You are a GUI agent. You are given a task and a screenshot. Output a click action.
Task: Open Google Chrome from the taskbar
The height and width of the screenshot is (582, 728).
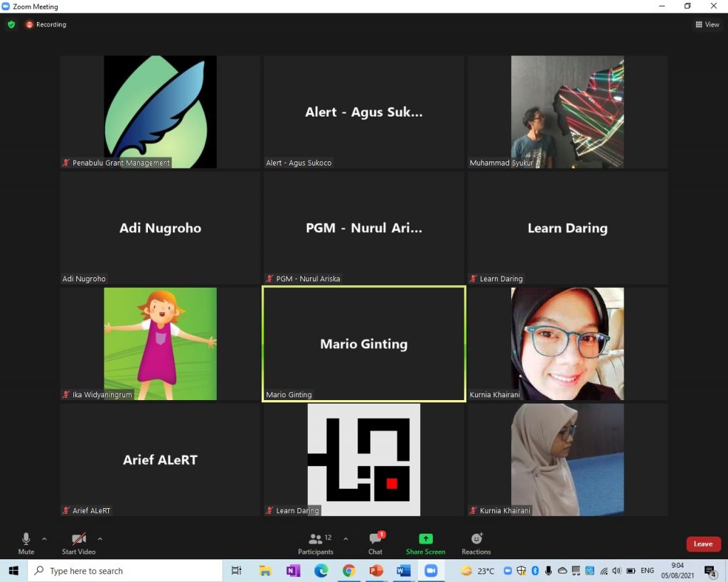[x=348, y=571]
